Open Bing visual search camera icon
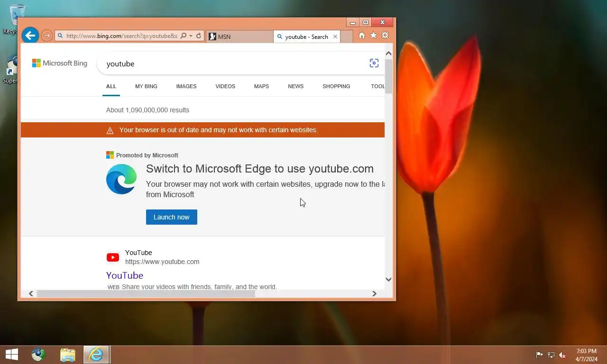 click(374, 64)
